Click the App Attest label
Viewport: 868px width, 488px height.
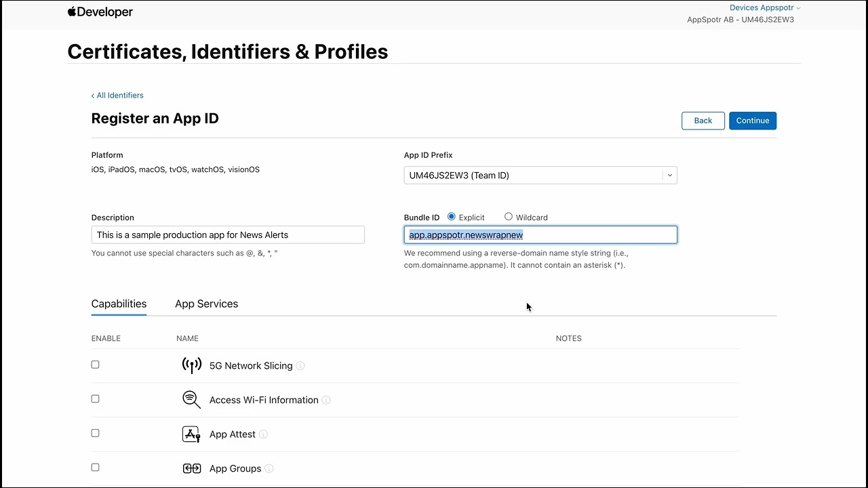click(x=233, y=434)
